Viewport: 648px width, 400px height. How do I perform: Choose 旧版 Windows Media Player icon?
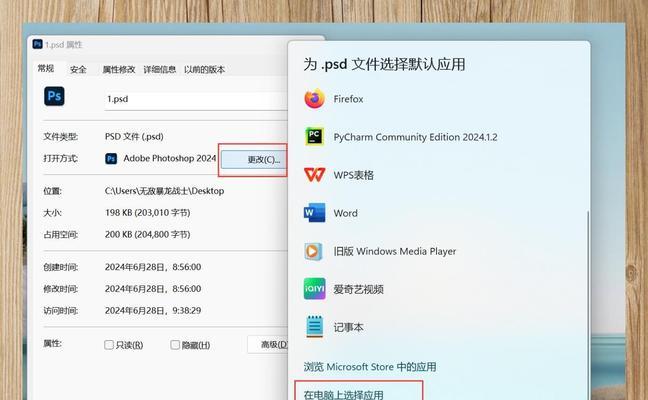tap(314, 251)
